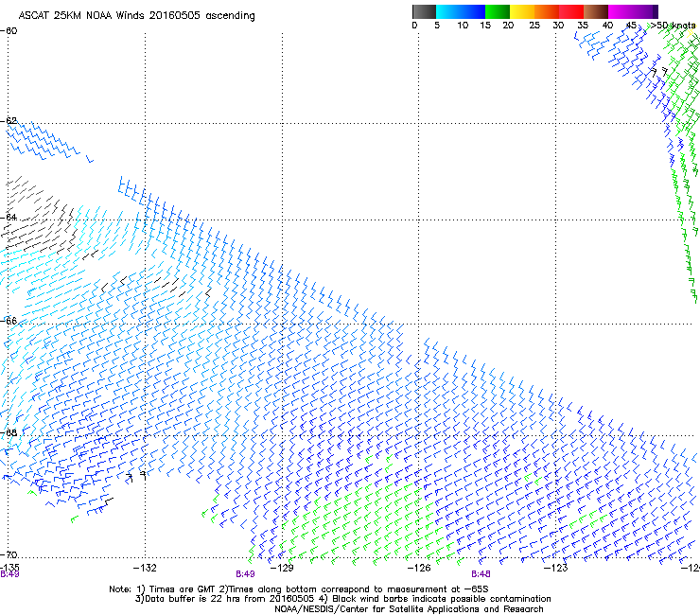The width and height of the screenshot is (700, 615).
Task: Click the -129 longitude axis label
Action: (282, 568)
